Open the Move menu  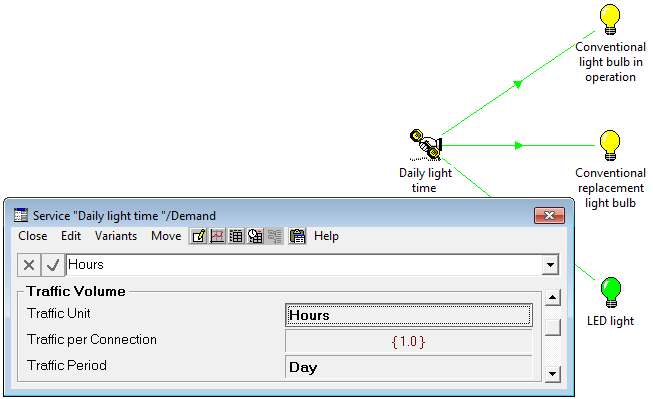166,236
